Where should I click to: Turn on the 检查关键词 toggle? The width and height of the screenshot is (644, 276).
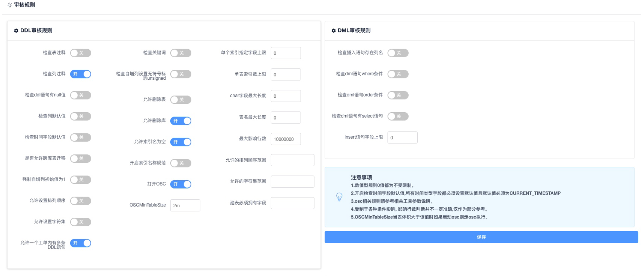(x=181, y=53)
